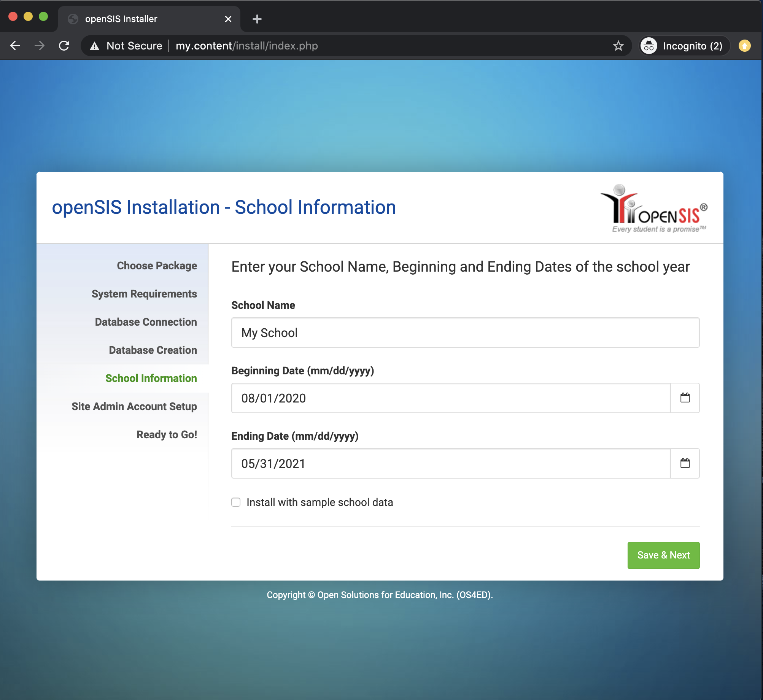Click the yellow update icon in toolbar
This screenshot has height=700, width=763.
point(744,46)
